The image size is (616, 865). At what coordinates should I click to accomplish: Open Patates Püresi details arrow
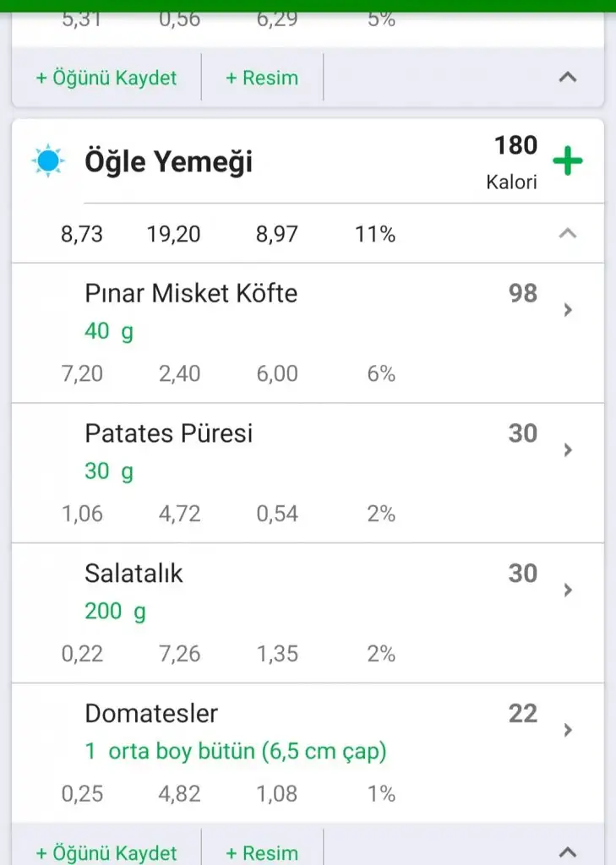pyautogui.click(x=568, y=450)
